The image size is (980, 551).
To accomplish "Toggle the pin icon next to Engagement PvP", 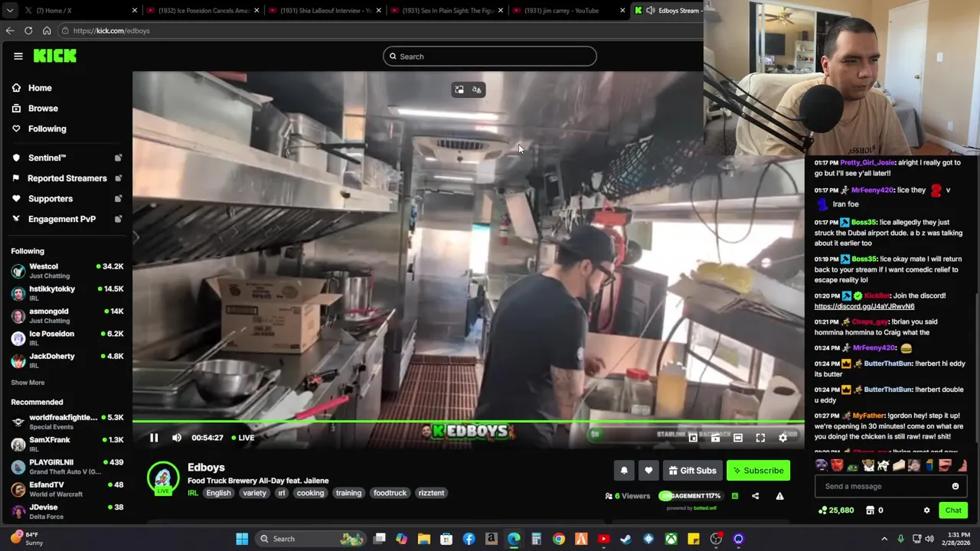I will pos(118,219).
